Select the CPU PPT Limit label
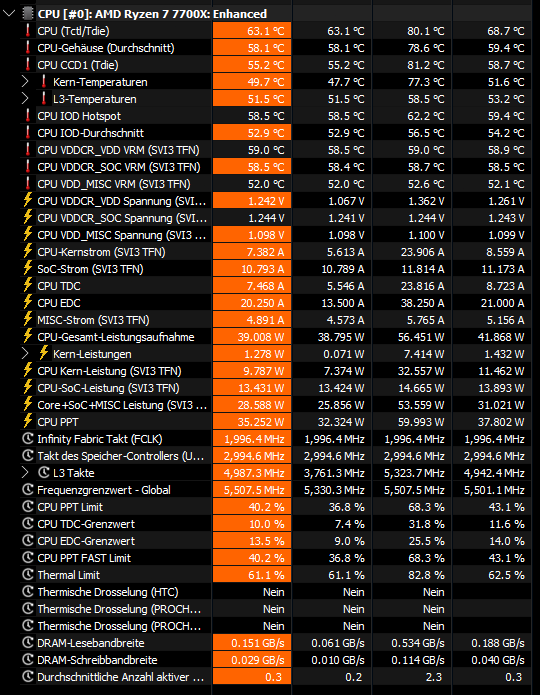 [x=70, y=507]
